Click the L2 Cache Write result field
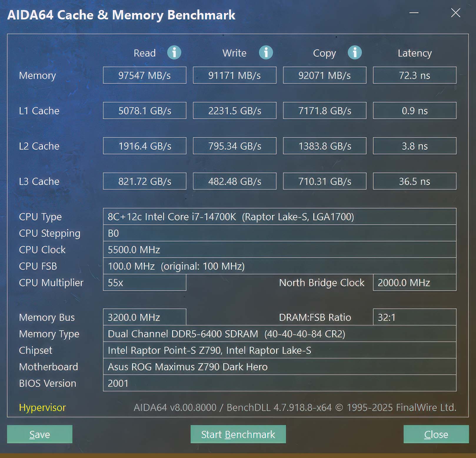The height and width of the screenshot is (458, 476). [234, 146]
